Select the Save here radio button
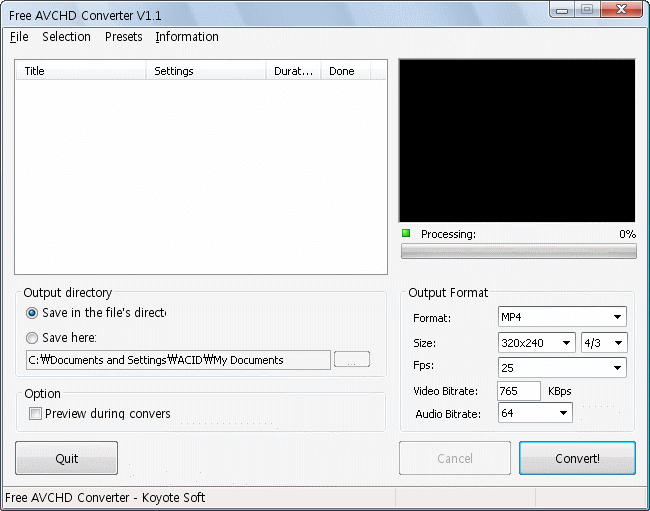Viewport: 650px width, 511px height. (x=32, y=338)
